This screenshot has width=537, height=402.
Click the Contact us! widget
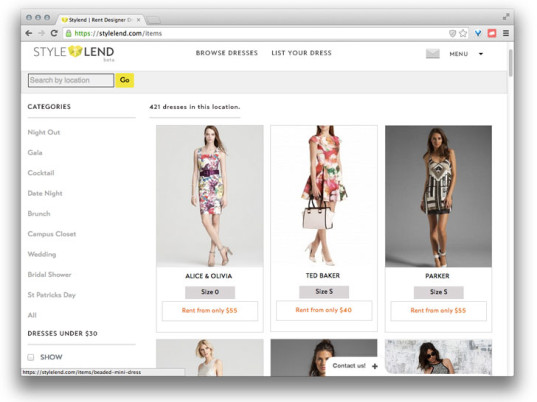coord(354,366)
